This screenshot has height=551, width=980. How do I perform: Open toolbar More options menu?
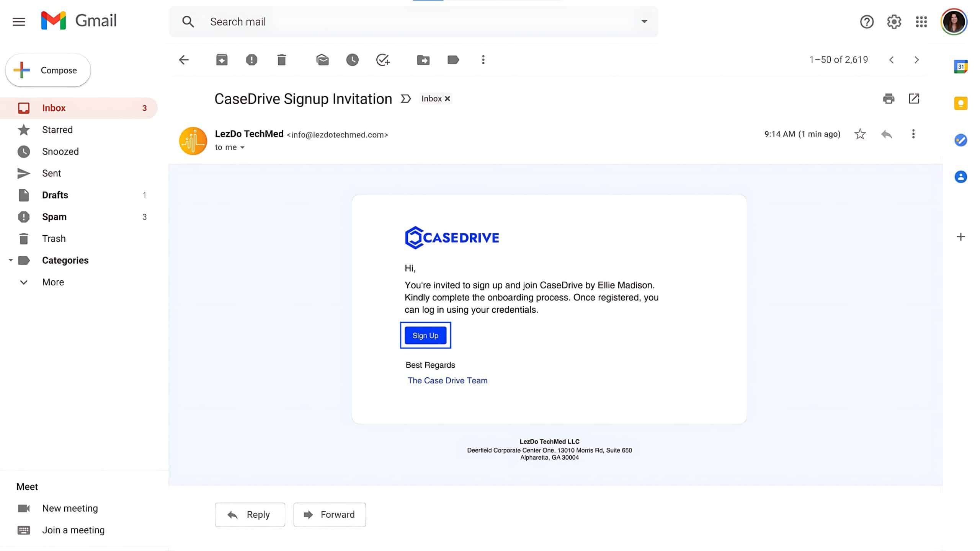coord(483,60)
